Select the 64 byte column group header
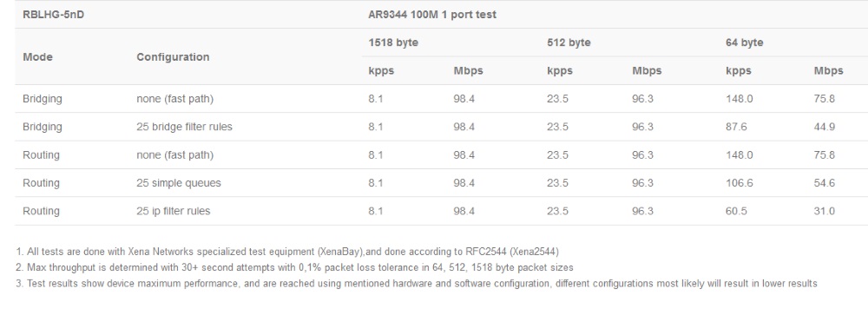 (x=745, y=43)
